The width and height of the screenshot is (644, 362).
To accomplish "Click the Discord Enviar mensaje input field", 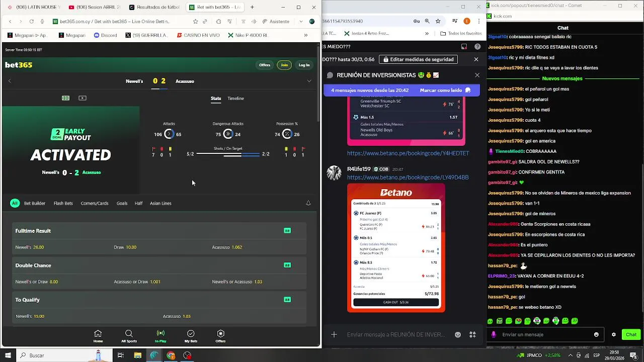I will (x=396, y=335).
